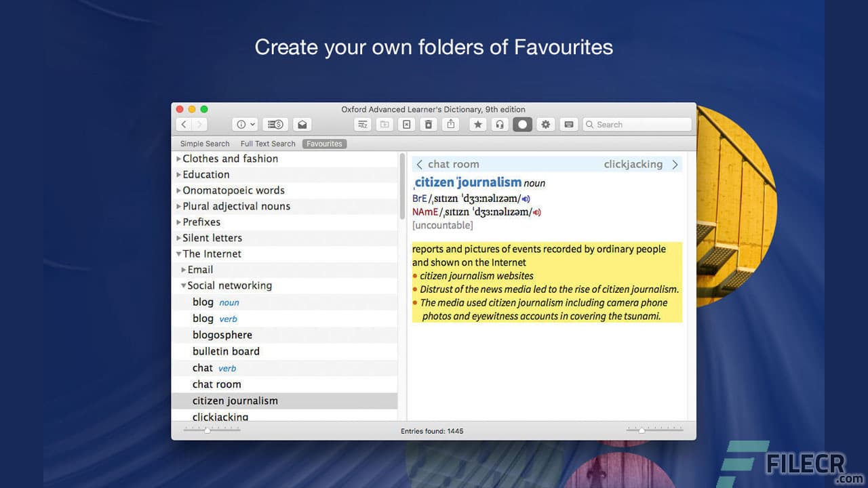868x488 pixels.
Task: Collapse The Internet folder
Action: click(178, 254)
